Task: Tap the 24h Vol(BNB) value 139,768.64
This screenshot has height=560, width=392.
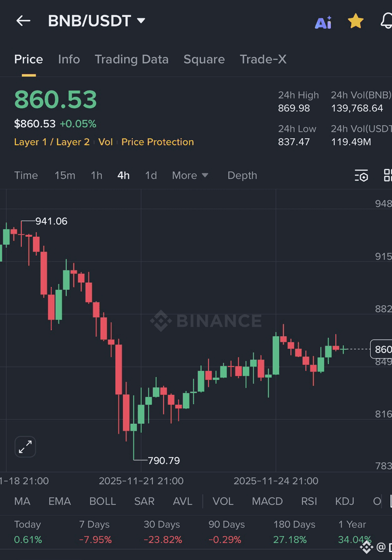Action: [x=357, y=108]
